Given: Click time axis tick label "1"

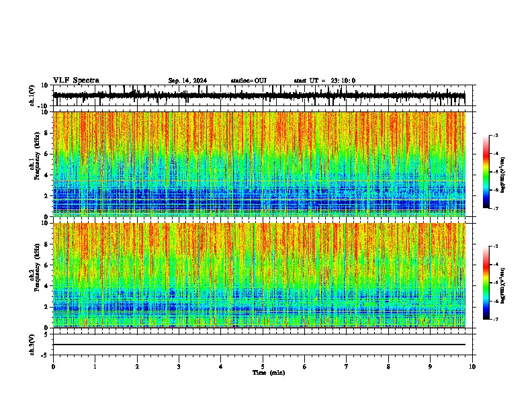Looking at the screenshot, I should click(95, 367).
